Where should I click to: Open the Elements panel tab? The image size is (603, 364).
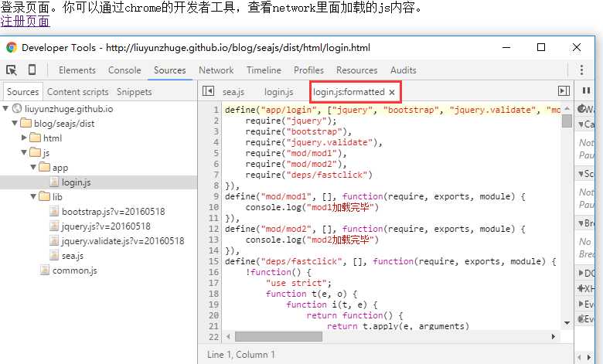77,70
